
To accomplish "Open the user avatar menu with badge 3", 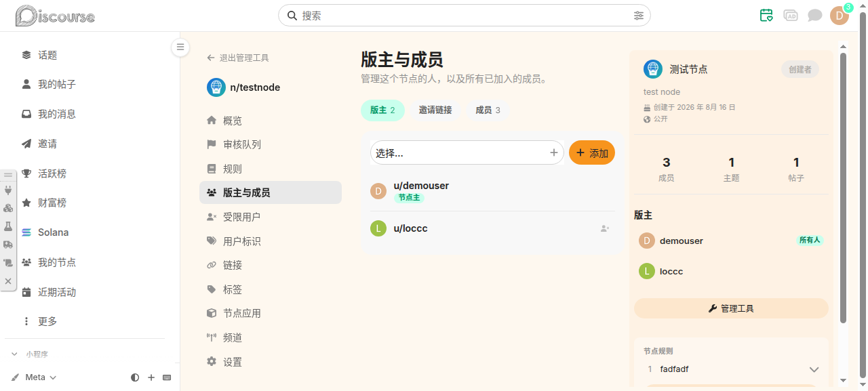I will click(840, 15).
